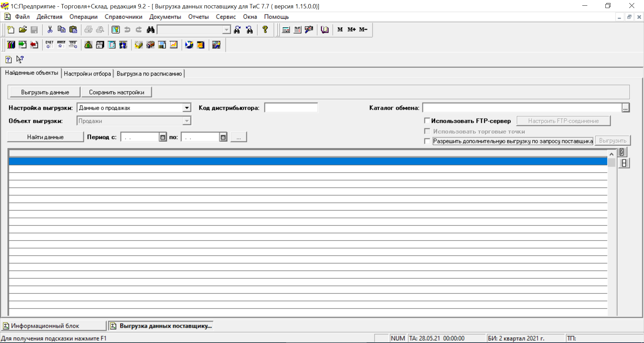The height and width of the screenshot is (343, 644).
Task: Switch to Выгрузка по расписанию tab
Action: [149, 73]
